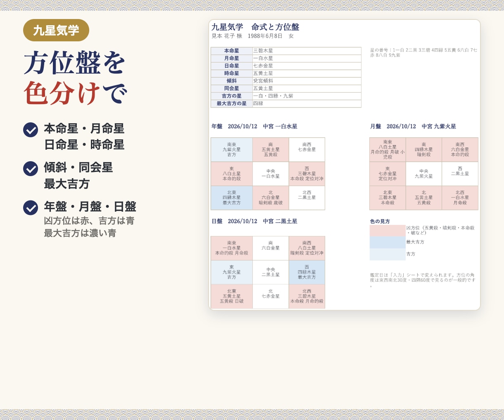This screenshot has width=504, height=420.
Task: Select 年盤 cell 南東 九紫火星 吉方
Action: (232, 150)
